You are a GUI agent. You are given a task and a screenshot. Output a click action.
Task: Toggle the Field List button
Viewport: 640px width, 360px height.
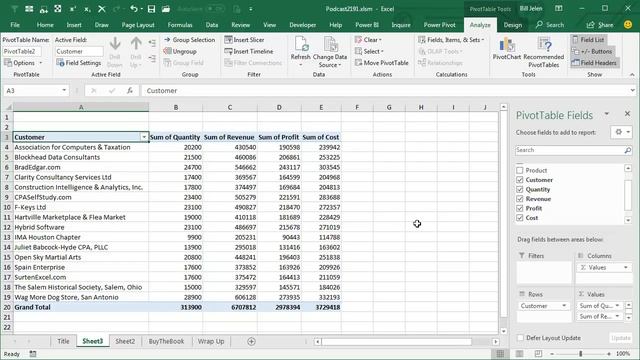[588, 40]
